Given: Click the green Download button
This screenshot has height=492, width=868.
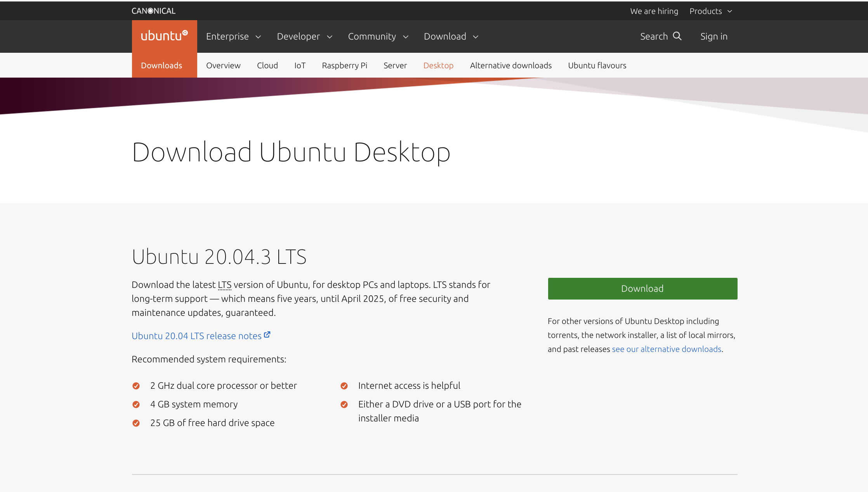Looking at the screenshot, I should click(x=642, y=288).
